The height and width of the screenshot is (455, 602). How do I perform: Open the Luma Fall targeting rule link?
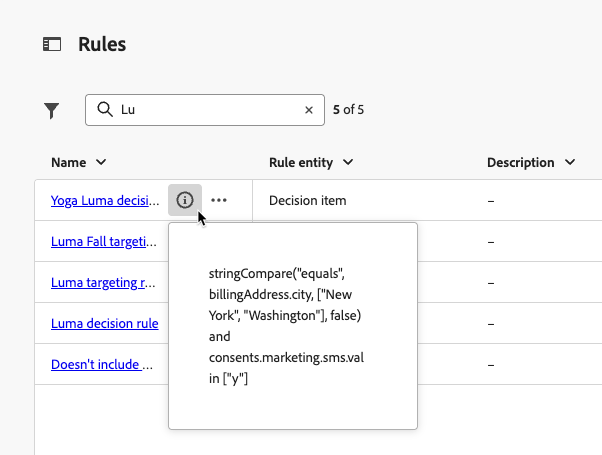click(104, 241)
